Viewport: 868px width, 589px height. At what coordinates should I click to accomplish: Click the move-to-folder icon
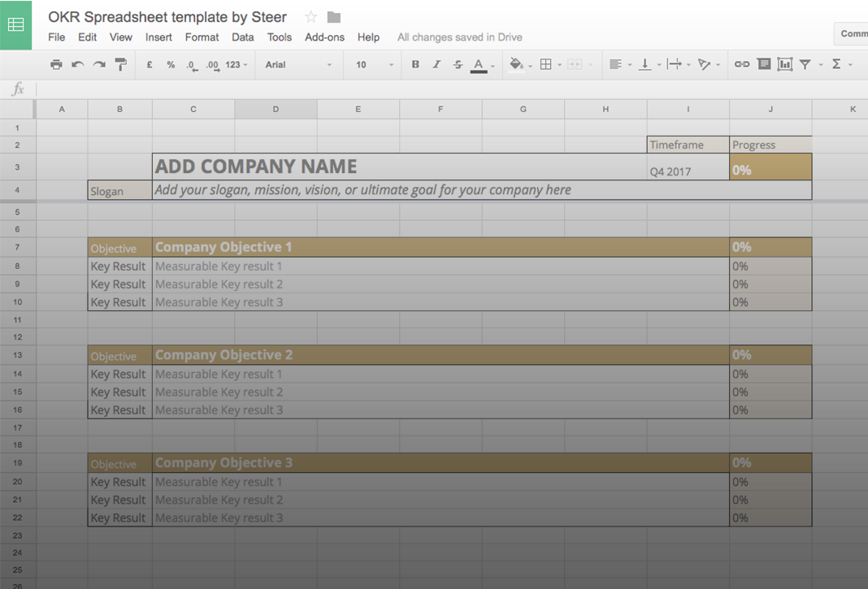(x=334, y=17)
